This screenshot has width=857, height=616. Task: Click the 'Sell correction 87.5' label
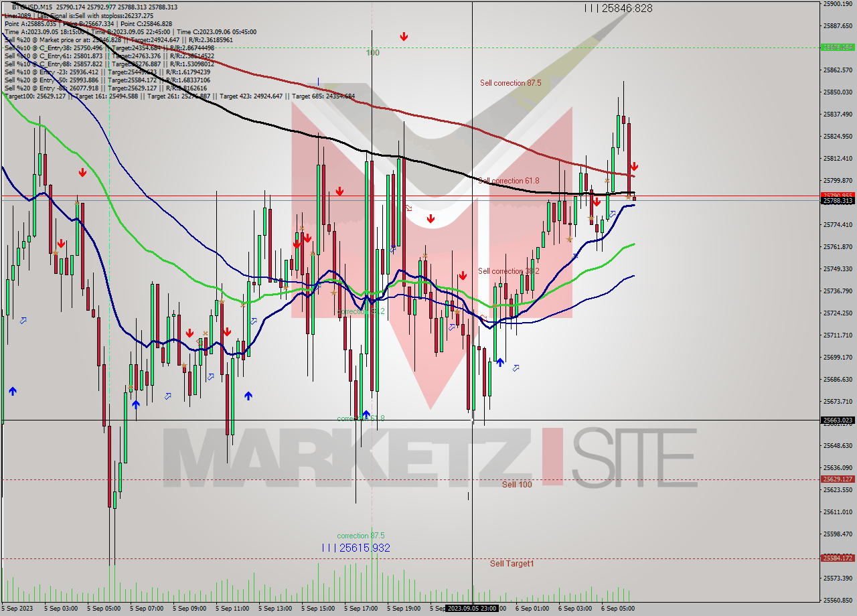click(x=510, y=83)
